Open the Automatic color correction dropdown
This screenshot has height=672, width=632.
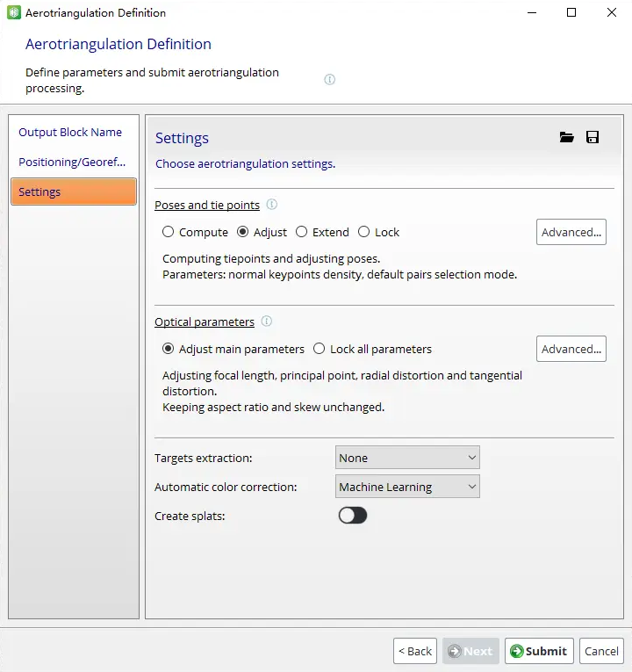pyautogui.click(x=407, y=487)
